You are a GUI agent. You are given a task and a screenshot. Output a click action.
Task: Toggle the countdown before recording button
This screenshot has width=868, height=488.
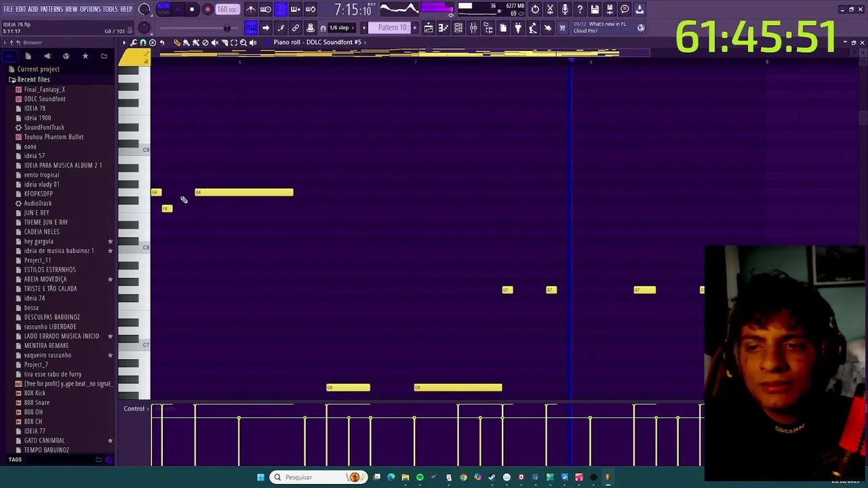281,9
